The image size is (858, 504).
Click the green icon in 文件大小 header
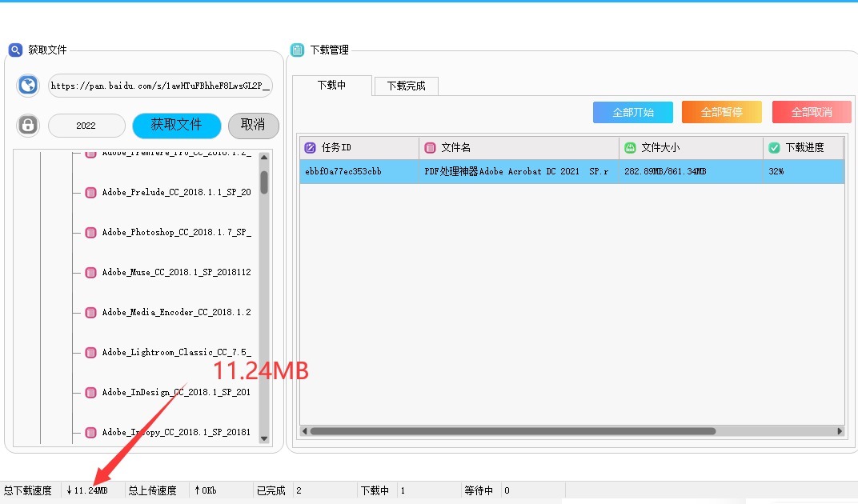coord(631,148)
